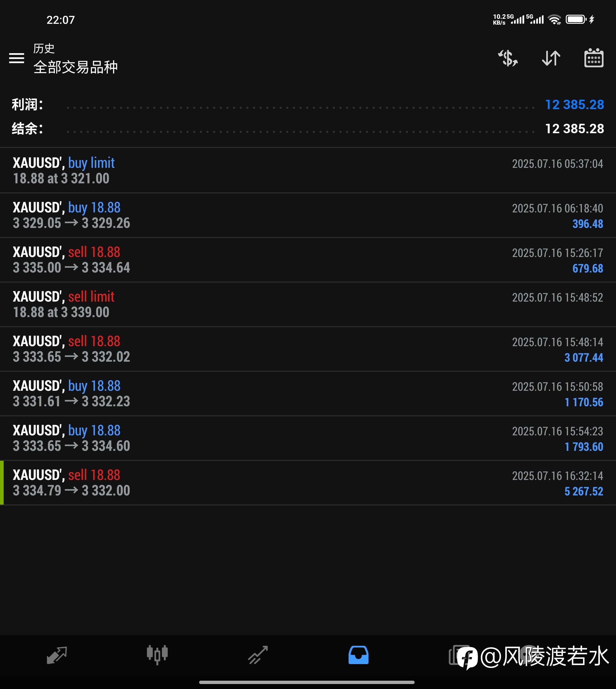Open buy limit order at 3 321.00
The height and width of the screenshot is (689, 616).
click(x=308, y=170)
